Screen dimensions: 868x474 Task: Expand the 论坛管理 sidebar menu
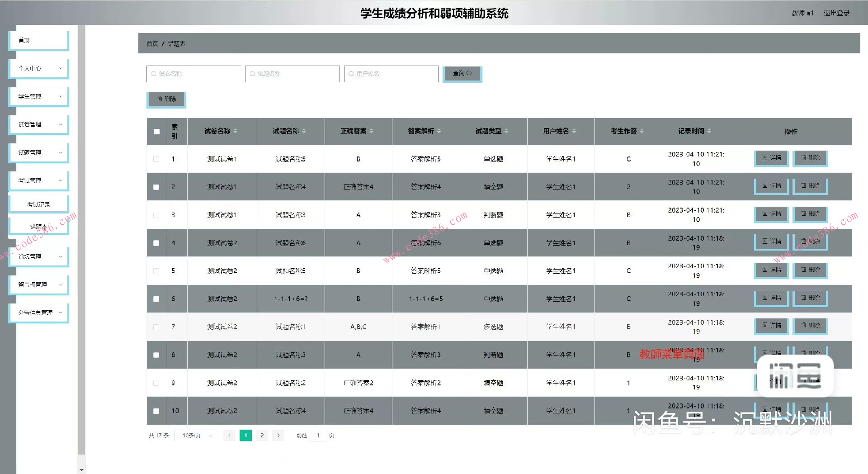pyautogui.click(x=39, y=256)
